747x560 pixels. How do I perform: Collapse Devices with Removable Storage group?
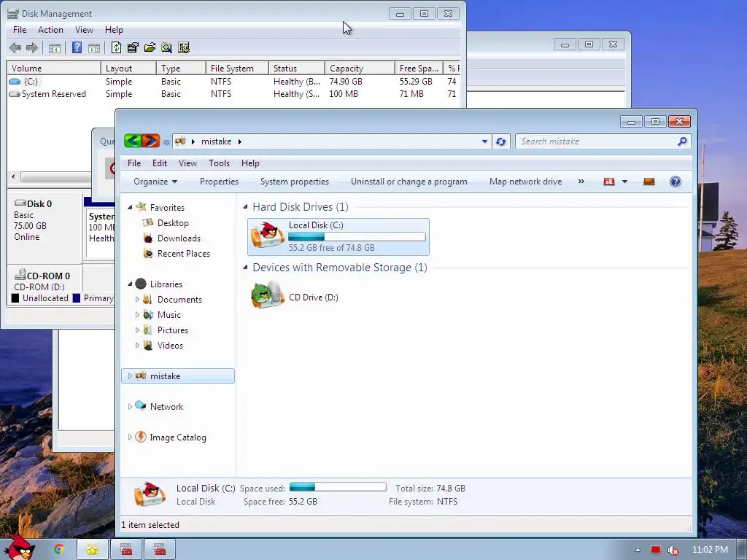pos(245,267)
